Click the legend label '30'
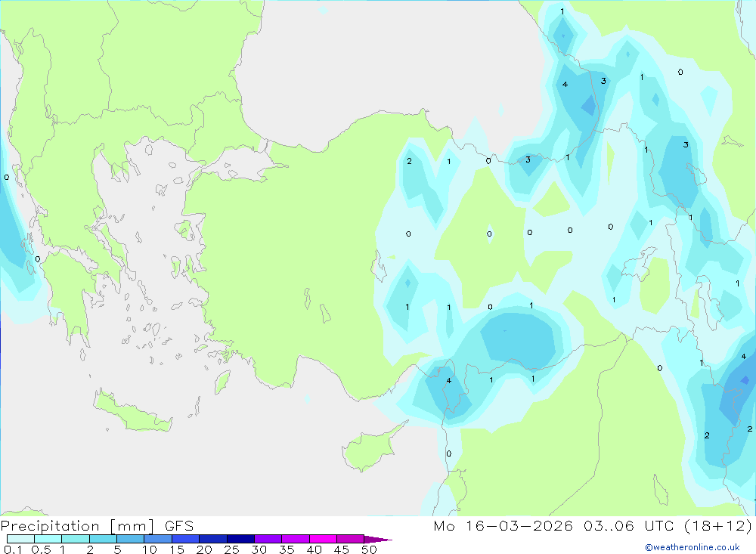The height and width of the screenshot is (554, 756). (259, 549)
